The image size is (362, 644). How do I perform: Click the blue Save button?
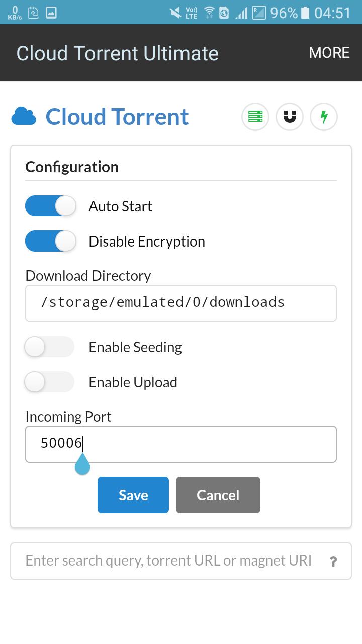pos(133,495)
